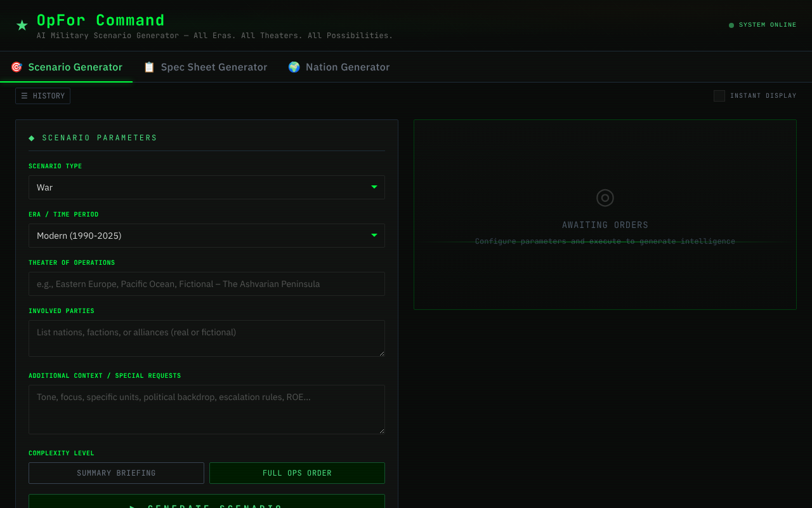Screen dimensions: 812x508
Task: Open the Era / Time Period dropdown
Action: [x=206, y=236]
